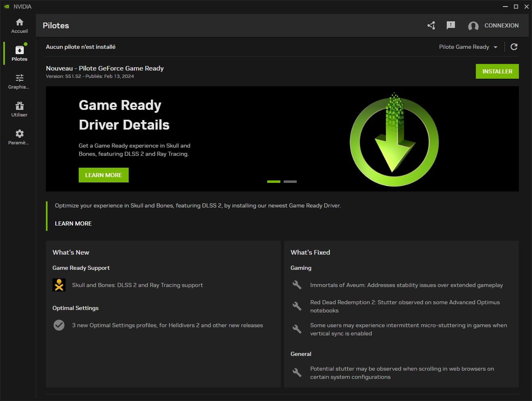Click CONNEXION to sign in

tap(502, 25)
